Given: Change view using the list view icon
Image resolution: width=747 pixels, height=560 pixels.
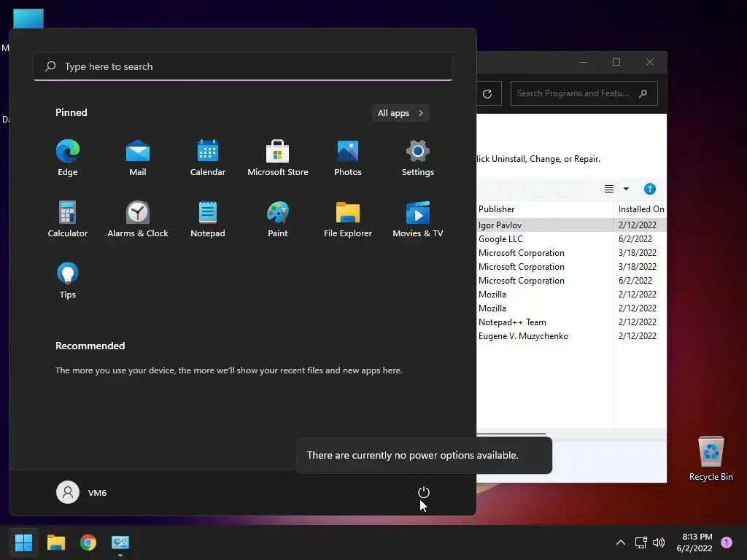Looking at the screenshot, I should (609, 189).
